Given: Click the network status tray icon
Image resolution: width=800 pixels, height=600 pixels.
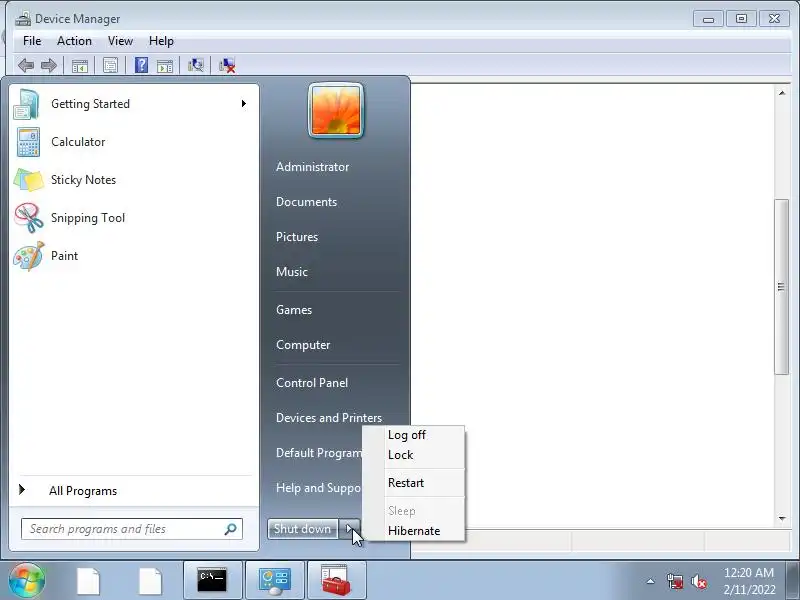Looking at the screenshot, I should 675,581.
